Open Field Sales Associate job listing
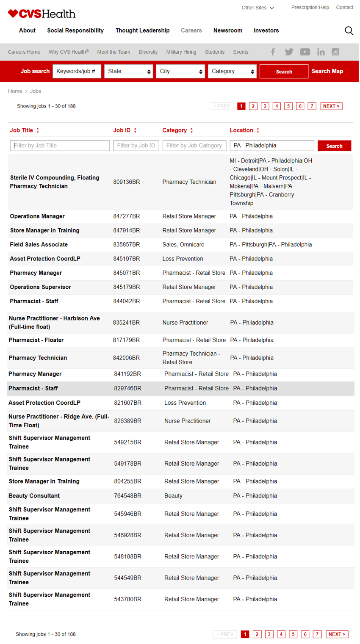 (39, 245)
